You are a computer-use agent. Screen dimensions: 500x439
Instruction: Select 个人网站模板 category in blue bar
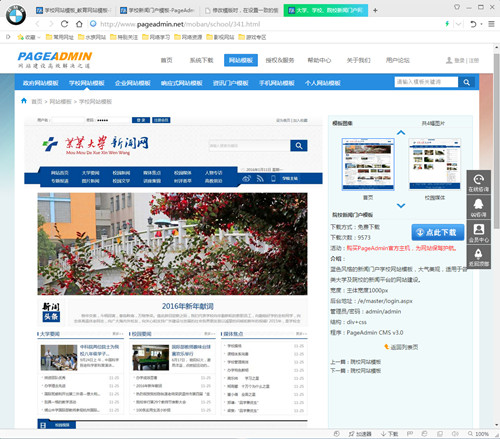point(323,83)
